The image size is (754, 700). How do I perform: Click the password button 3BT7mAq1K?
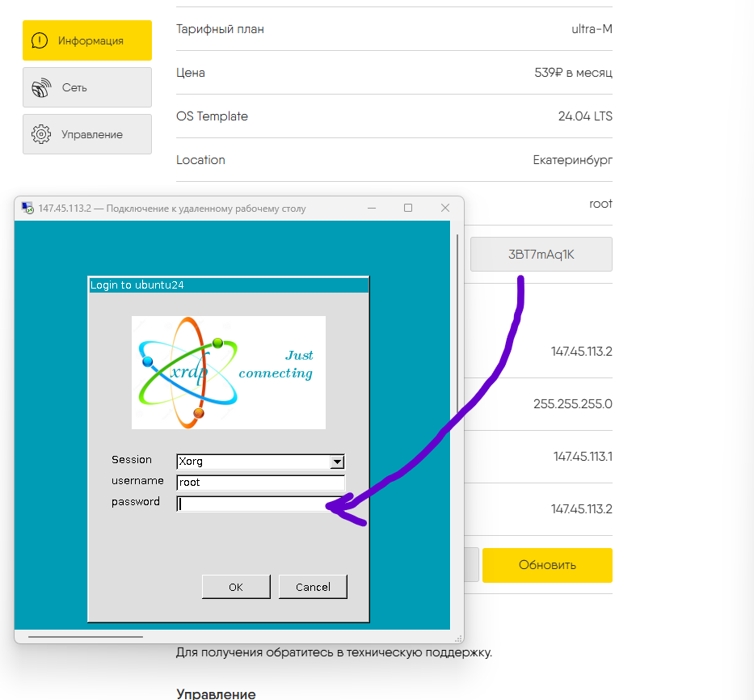(541, 254)
